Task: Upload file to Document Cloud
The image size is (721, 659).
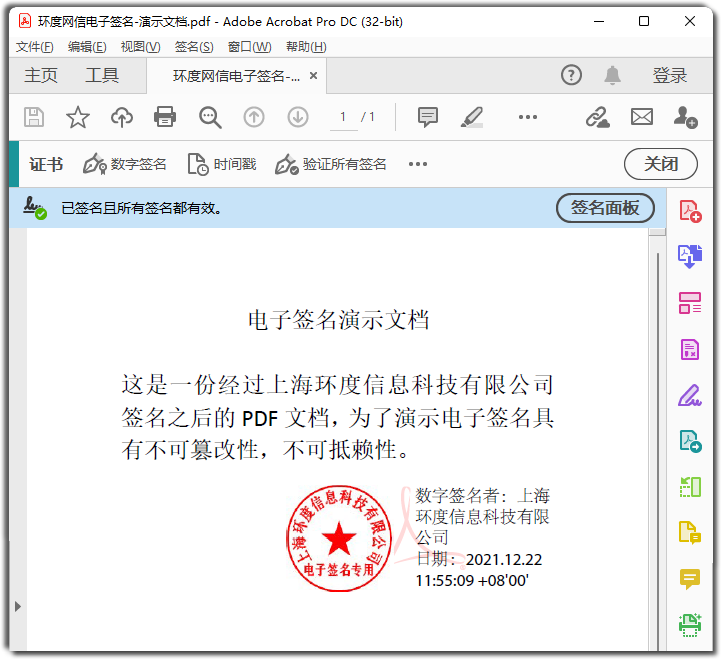Action: pos(121,117)
